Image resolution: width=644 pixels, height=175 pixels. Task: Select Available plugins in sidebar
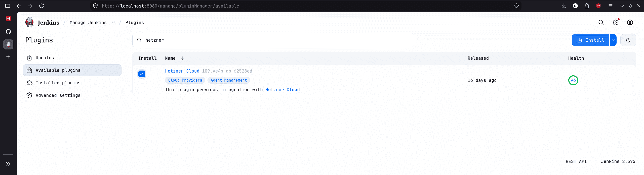[72, 70]
